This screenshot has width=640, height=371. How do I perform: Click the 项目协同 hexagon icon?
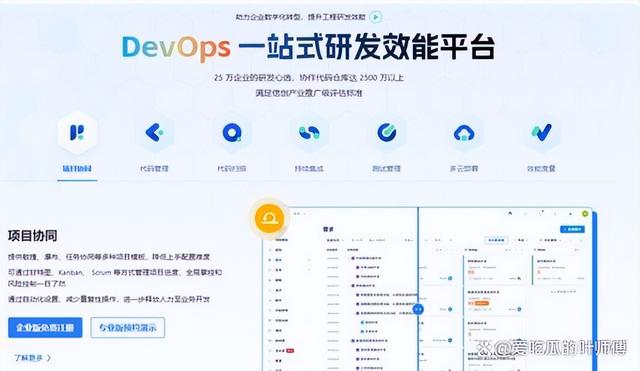click(77, 133)
